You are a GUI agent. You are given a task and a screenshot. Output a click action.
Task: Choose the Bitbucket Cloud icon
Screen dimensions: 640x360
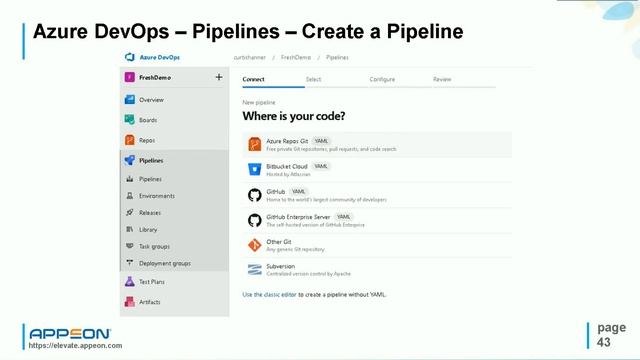pos(255,169)
